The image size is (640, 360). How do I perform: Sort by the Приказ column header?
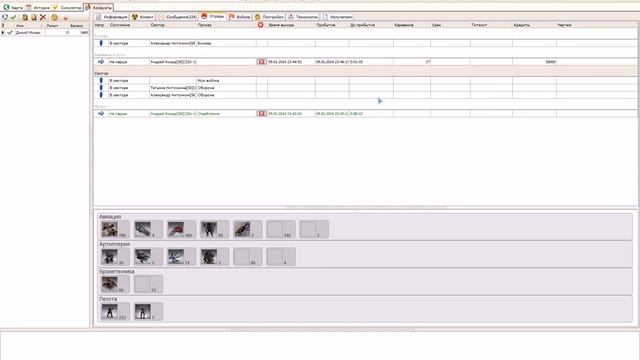(227, 25)
